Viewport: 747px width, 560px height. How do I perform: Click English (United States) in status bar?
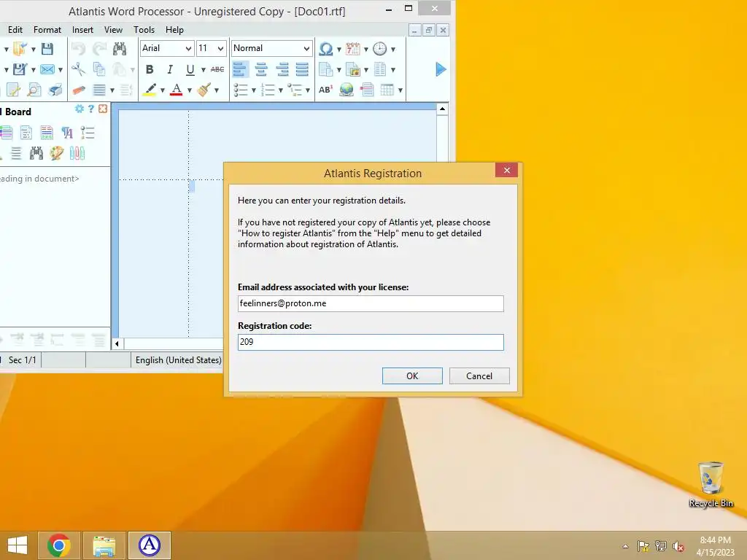click(178, 360)
